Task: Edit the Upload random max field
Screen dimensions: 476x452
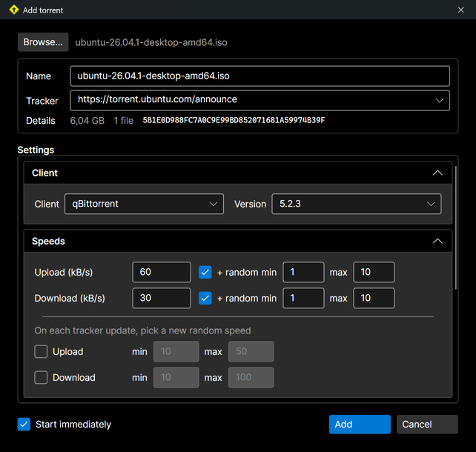Action: [x=374, y=272]
